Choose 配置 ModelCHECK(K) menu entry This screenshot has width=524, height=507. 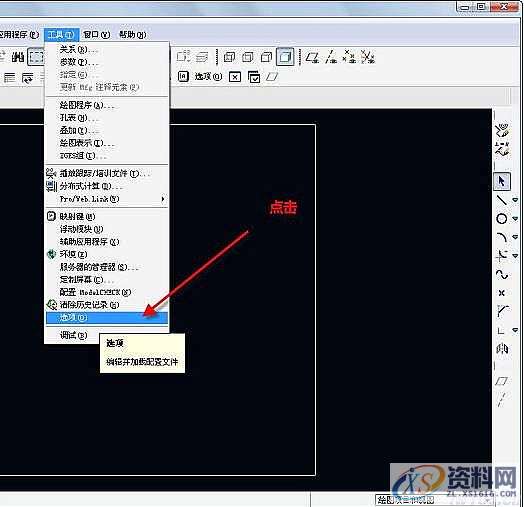tap(107, 292)
